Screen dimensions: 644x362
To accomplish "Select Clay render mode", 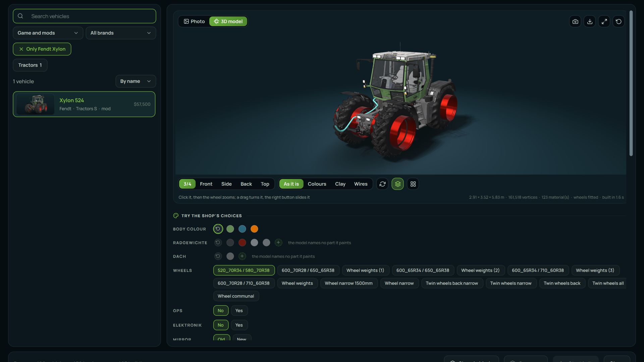I will coord(340,184).
